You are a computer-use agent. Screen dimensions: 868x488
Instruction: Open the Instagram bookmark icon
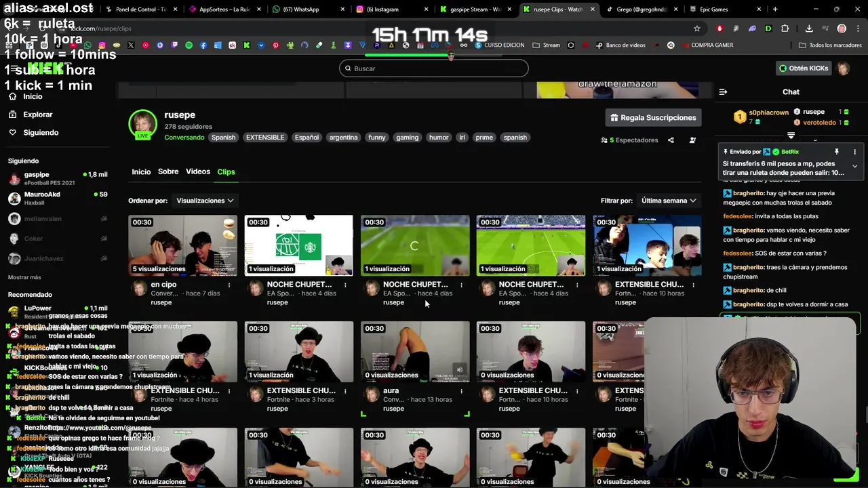(102, 45)
